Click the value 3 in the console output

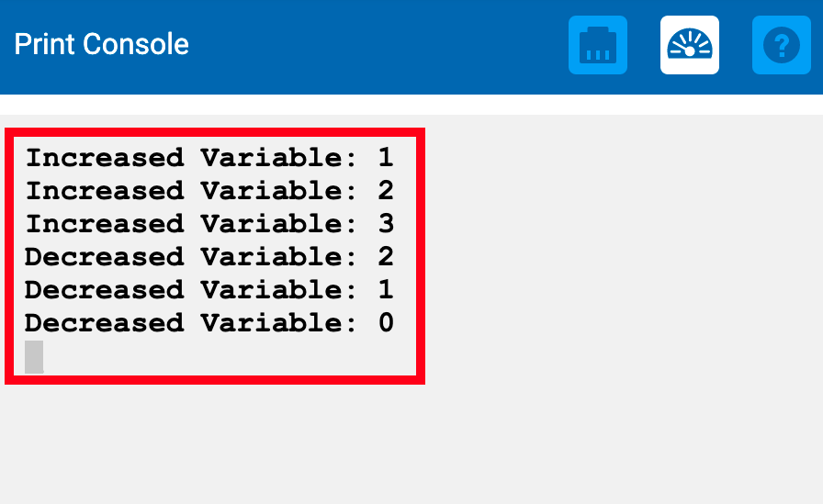click(385, 224)
